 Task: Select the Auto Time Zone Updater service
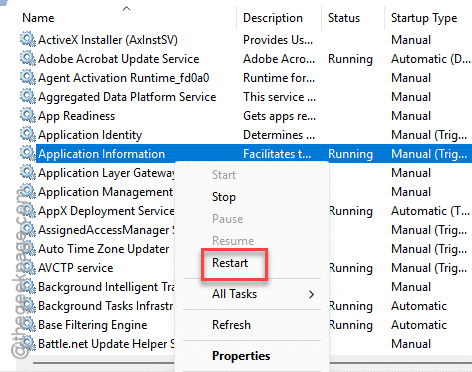pyautogui.click(x=104, y=249)
